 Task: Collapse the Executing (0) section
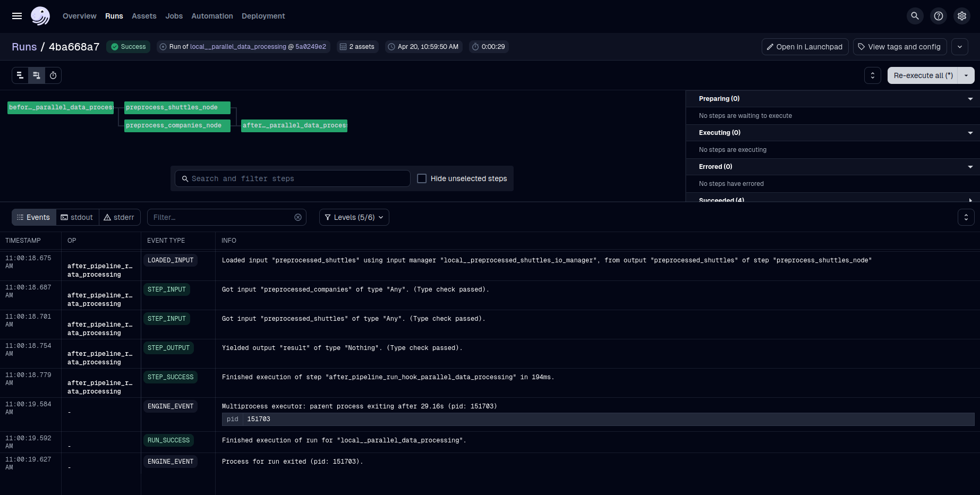pos(833,133)
